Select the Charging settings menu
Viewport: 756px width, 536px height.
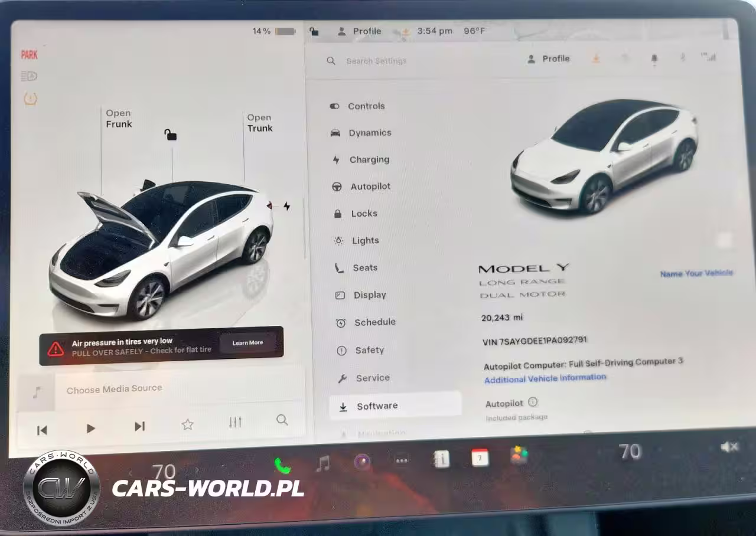pyautogui.click(x=369, y=159)
